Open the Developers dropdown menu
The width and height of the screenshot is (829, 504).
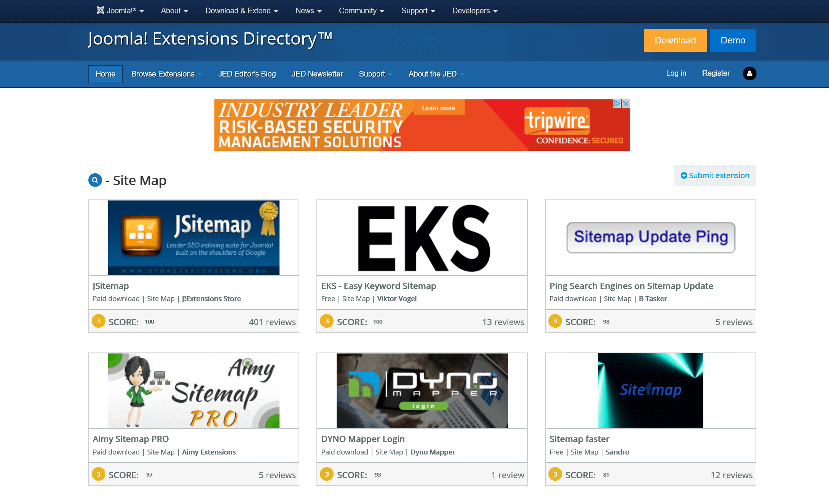[475, 11]
